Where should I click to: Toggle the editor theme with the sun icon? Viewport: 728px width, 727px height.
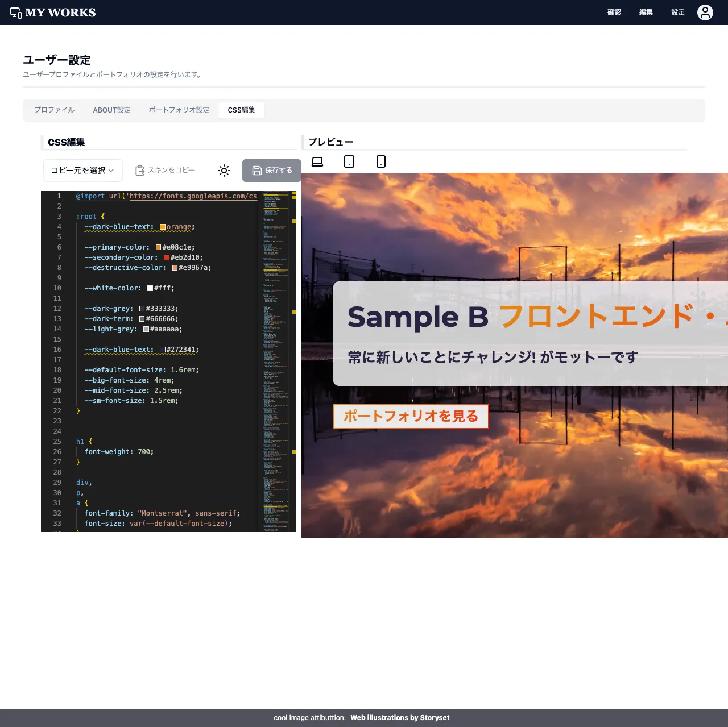[224, 170]
